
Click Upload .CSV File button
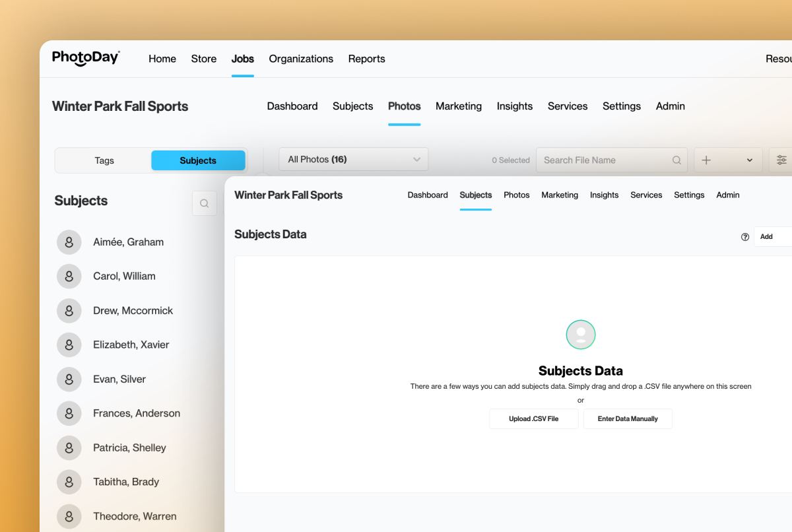[x=534, y=419]
